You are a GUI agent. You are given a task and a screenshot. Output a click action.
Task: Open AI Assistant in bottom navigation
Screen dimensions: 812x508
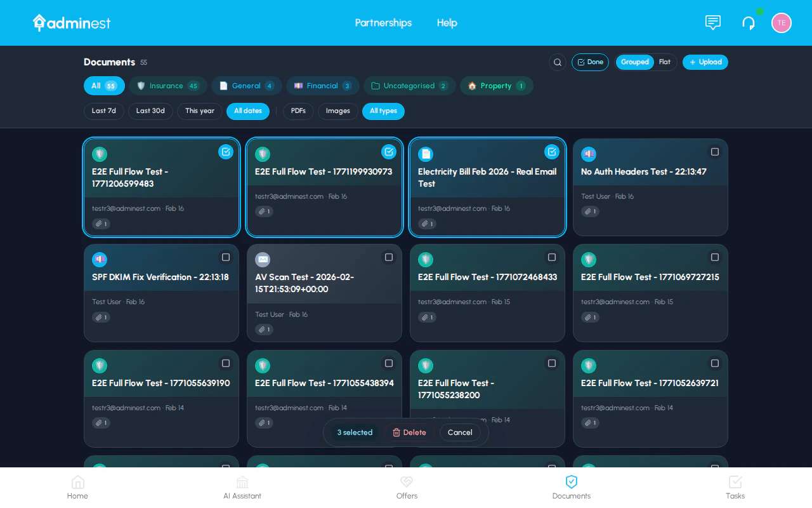pyautogui.click(x=242, y=488)
